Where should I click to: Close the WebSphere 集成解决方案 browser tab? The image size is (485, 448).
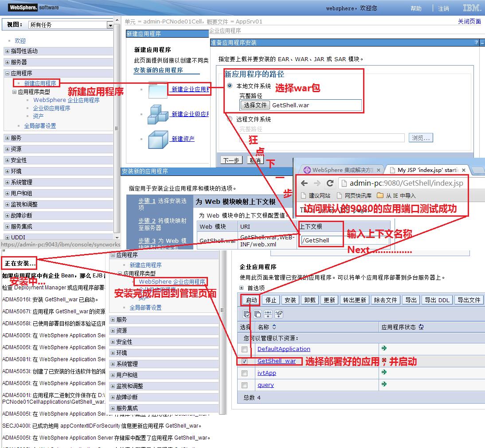[378, 170]
